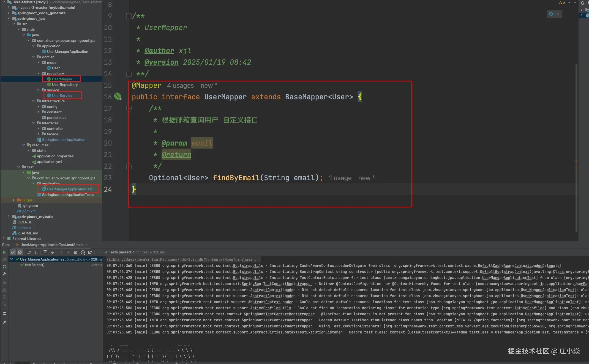589x364 pixels.
Task: Collapse the springboot_jpa module folder
Action: [9, 18]
